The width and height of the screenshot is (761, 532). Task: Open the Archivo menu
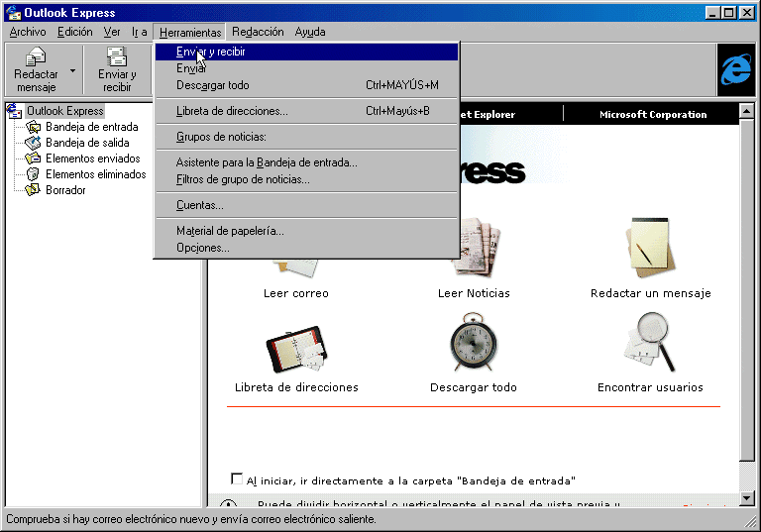tap(27, 32)
